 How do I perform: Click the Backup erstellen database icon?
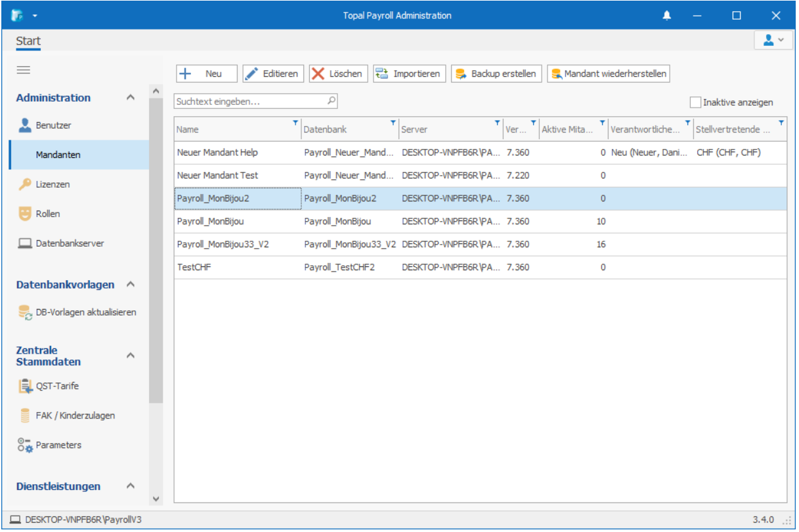click(461, 74)
